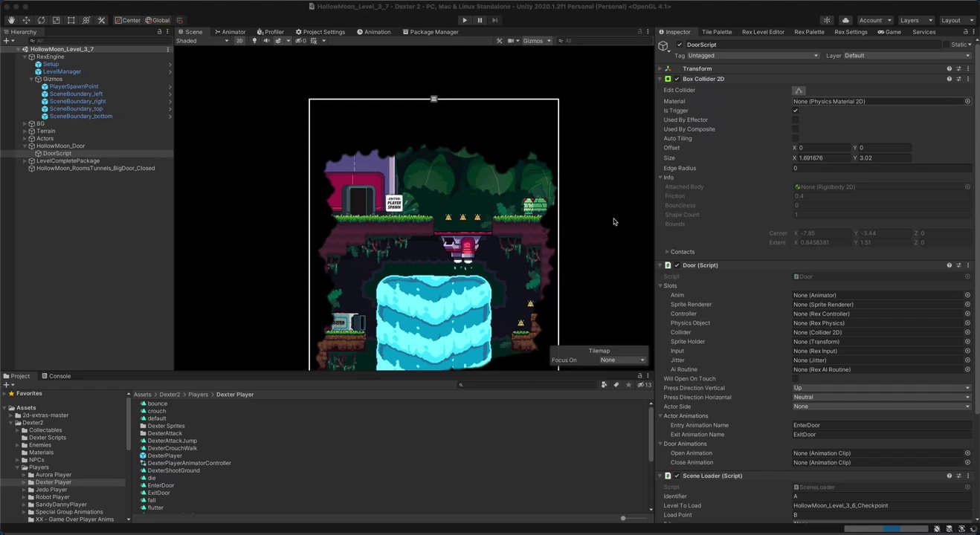Open the Tile Palette tab
The height and width of the screenshot is (535, 980).
[716, 32]
